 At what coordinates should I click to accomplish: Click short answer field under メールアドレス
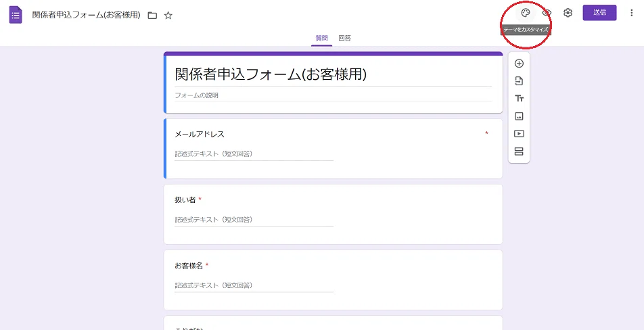click(x=254, y=154)
